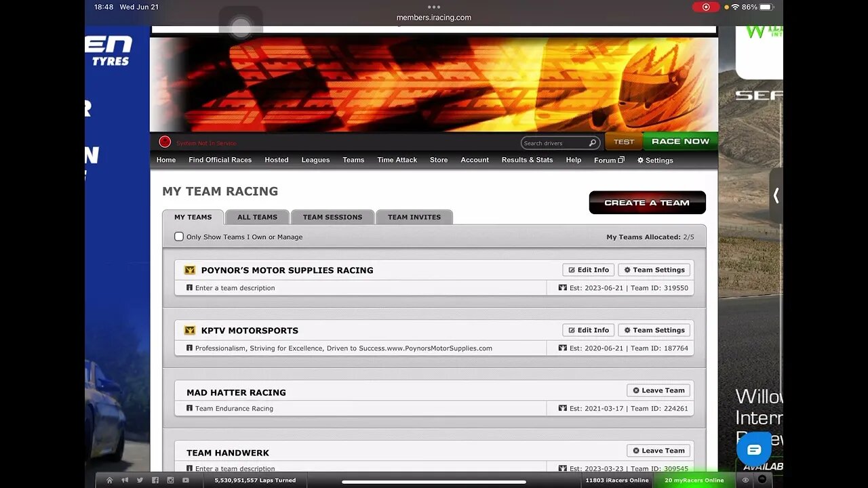The image size is (868, 488).
Task: Click the KPTV Motorsports description text
Action: (344, 348)
